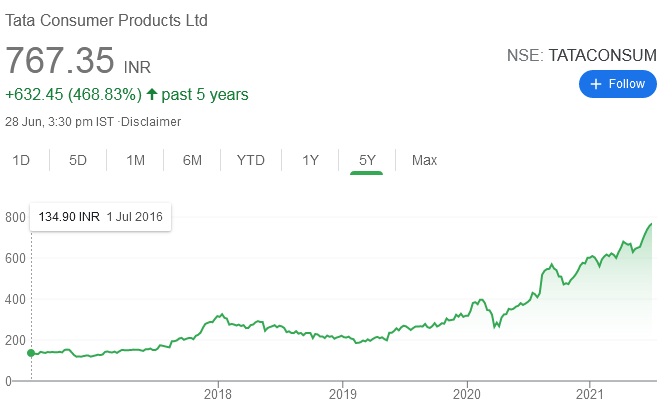Select the 5D time range tab
Screen dimensions: 667x408
(77, 160)
